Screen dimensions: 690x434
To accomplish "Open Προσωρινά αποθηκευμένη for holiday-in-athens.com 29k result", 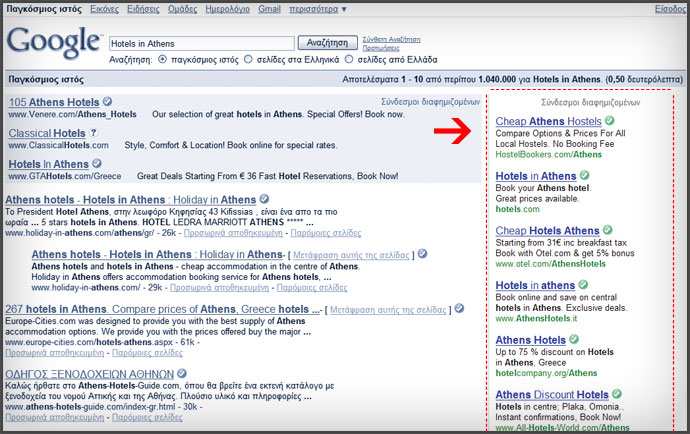I will click(x=219, y=287).
